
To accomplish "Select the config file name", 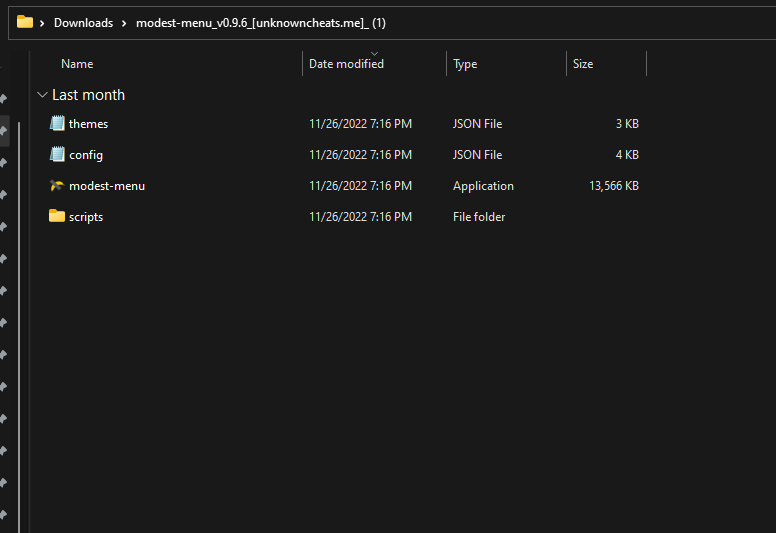I will coord(86,155).
